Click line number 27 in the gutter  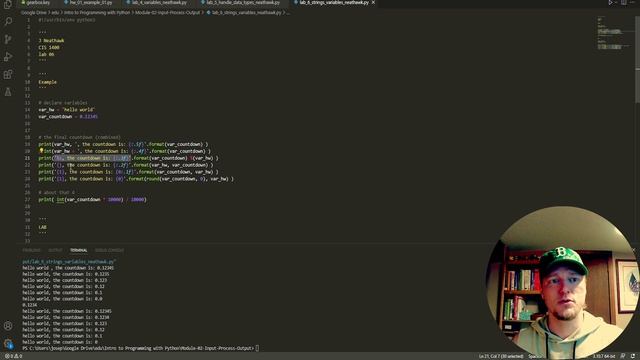(x=28, y=200)
